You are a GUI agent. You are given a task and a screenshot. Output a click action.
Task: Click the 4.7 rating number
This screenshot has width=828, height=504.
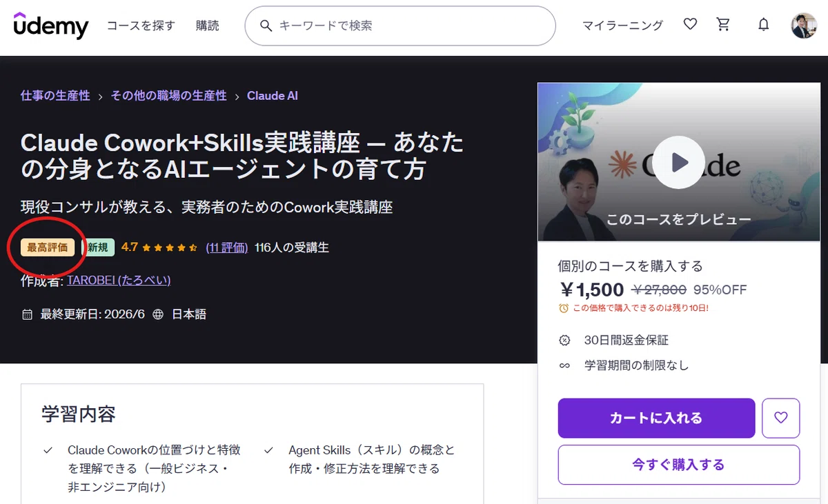coord(130,247)
